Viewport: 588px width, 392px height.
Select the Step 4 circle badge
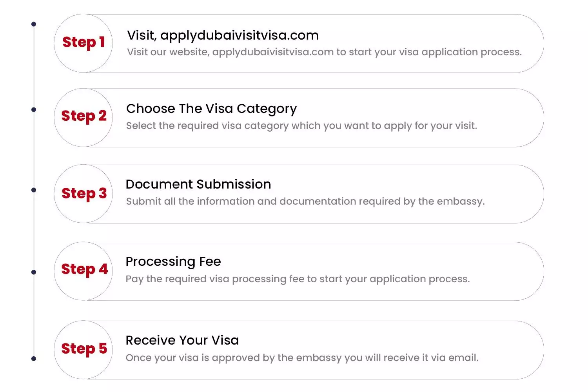point(83,271)
